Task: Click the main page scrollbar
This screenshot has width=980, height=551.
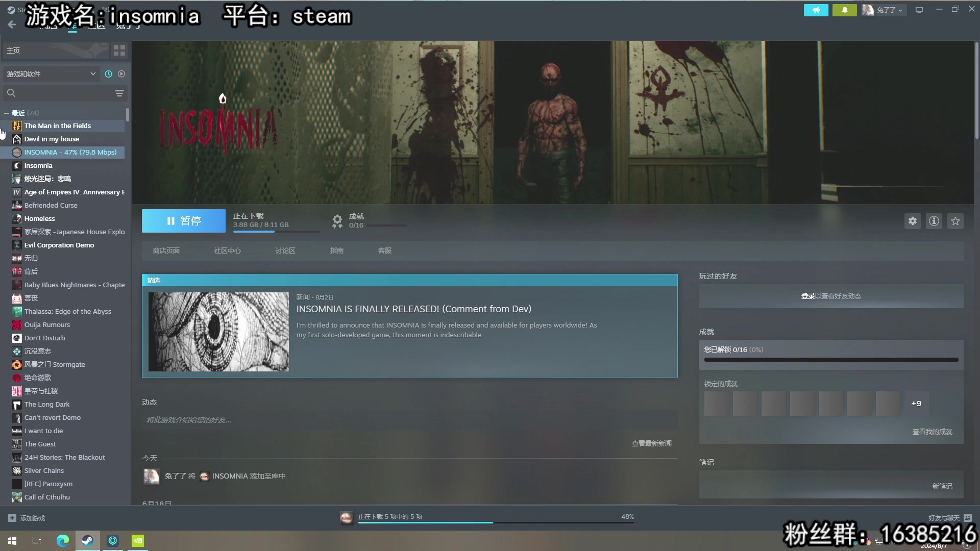Action: (x=976, y=90)
